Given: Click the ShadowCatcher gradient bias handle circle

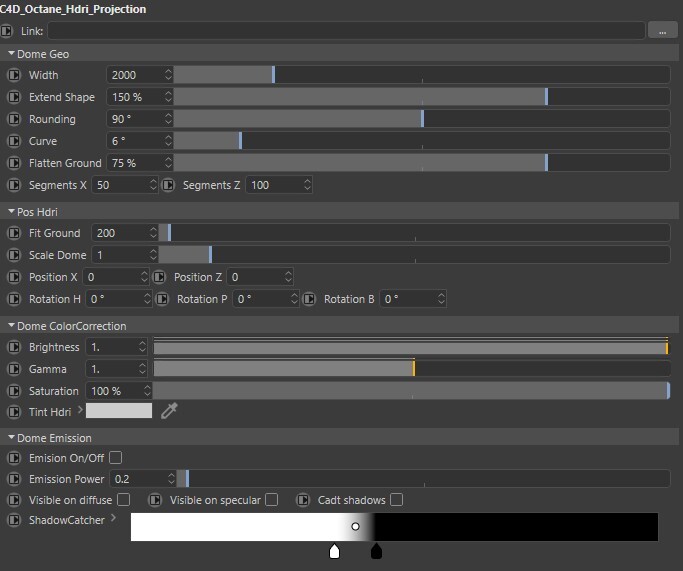Looking at the screenshot, I should coord(355,527).
